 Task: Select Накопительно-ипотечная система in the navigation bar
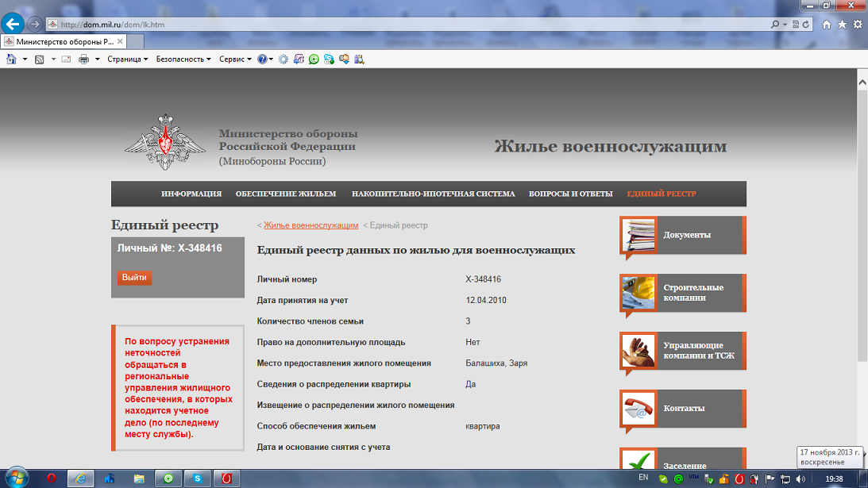coord(433,194)
